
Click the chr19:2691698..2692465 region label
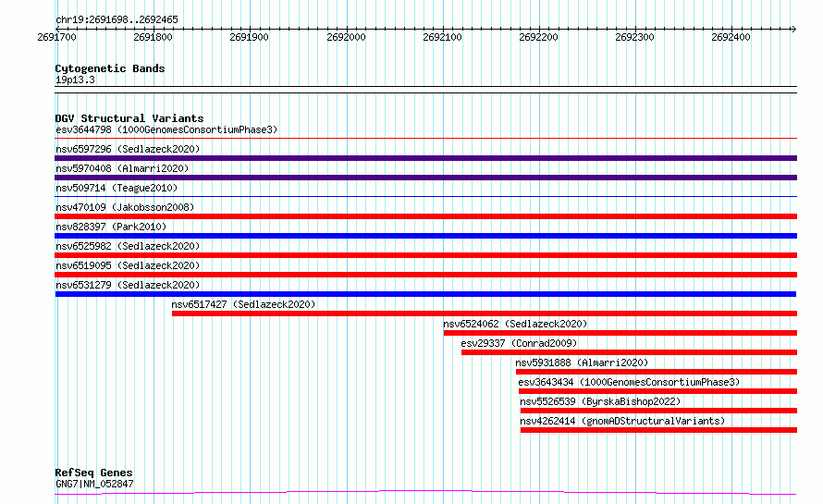click(117, 19)
